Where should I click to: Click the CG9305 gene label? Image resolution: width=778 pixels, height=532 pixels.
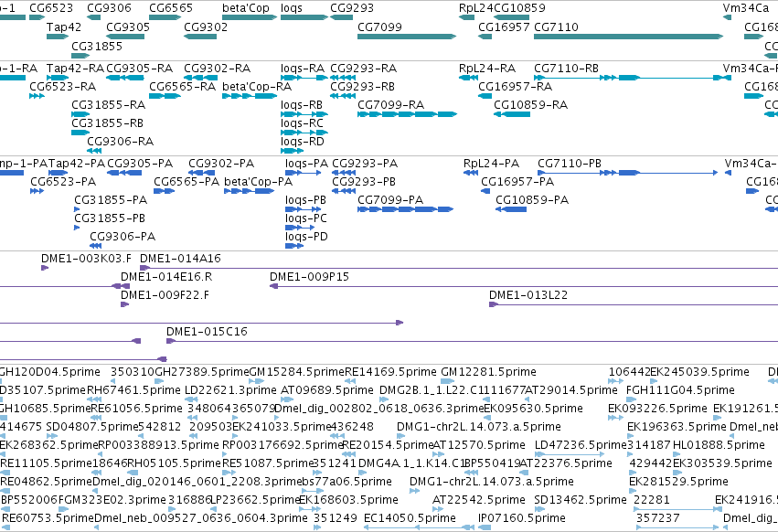128,27
